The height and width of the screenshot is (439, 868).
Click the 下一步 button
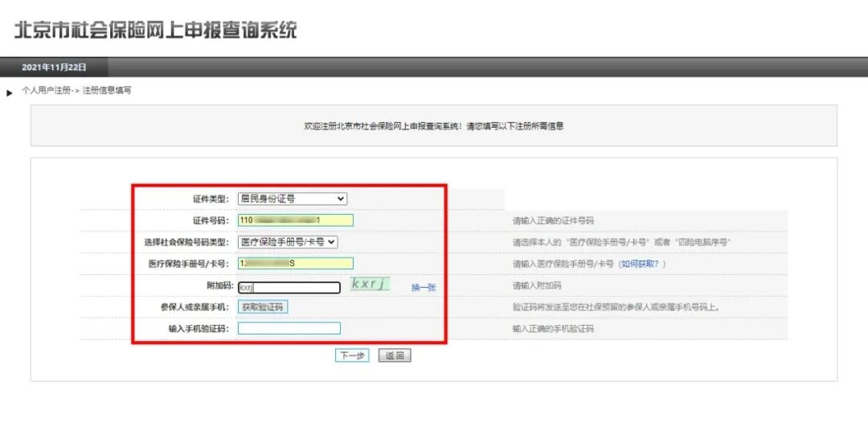(x=352, y=355)
